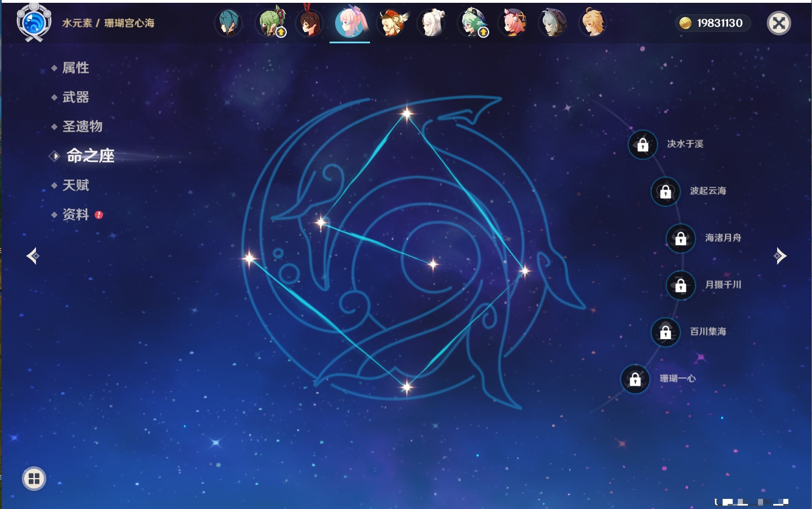Click the locked 决水于溪 constellation icon

pyautogui.click(x=643, y=145)
